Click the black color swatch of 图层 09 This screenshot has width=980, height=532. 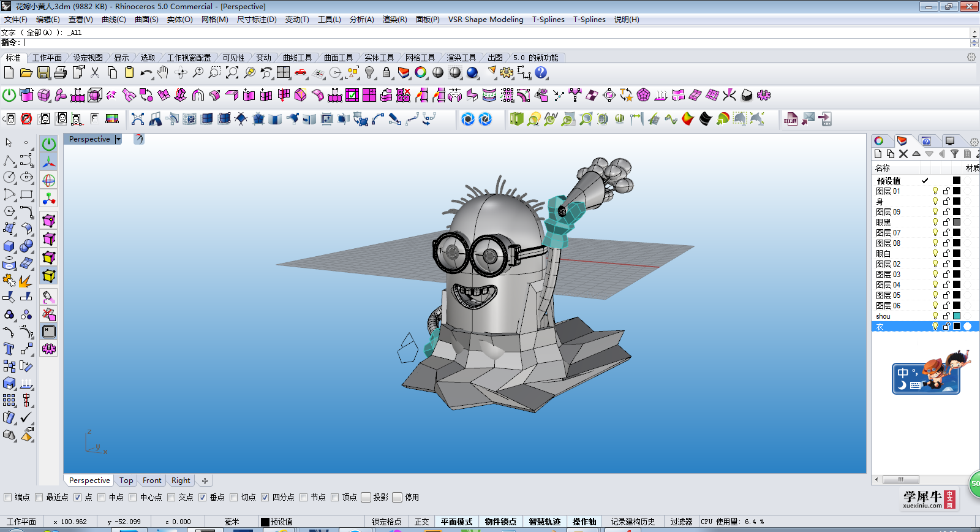tap(957, 211)
